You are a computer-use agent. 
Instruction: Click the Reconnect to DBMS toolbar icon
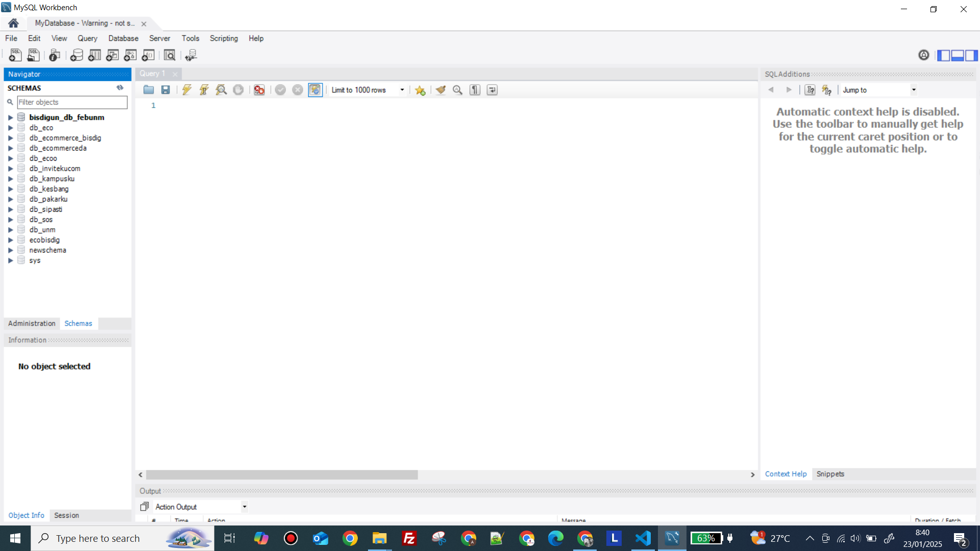point(191,55)
